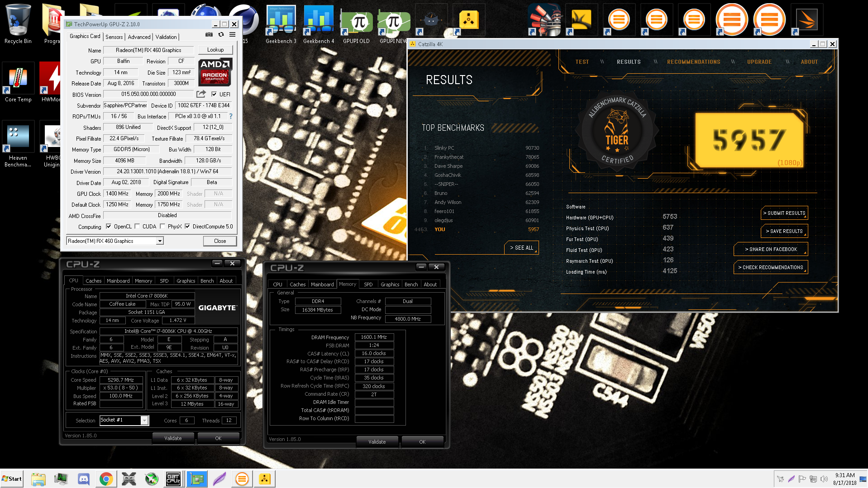Open the GPU-Z hamburger menu icon
Viewport: 868px width, 488px height.
[232, 34]
